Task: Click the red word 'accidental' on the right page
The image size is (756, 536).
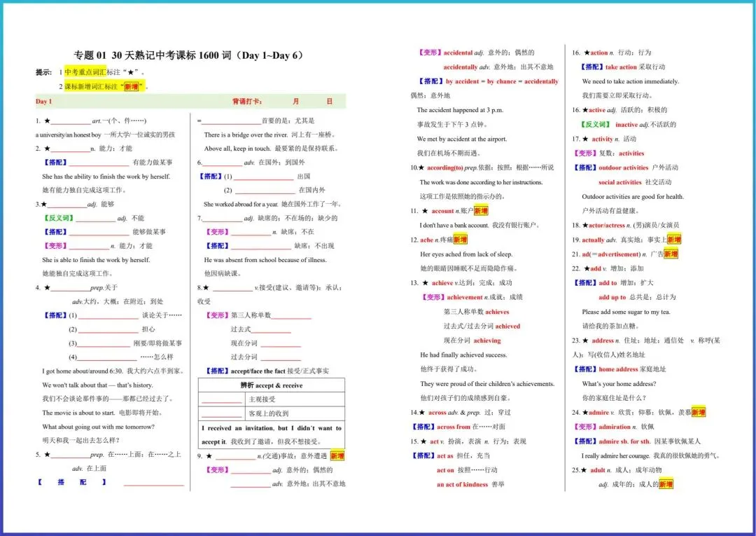Action: point(458,53)
